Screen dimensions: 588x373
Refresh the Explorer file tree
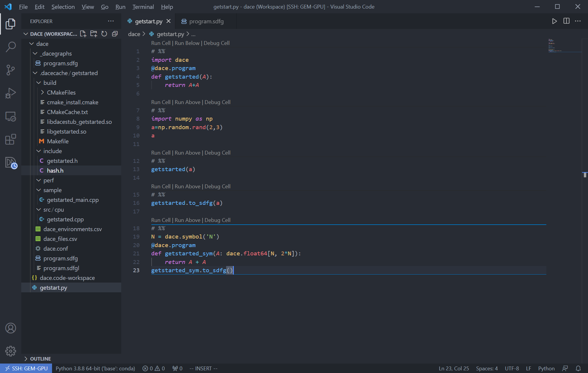(104, 34)
